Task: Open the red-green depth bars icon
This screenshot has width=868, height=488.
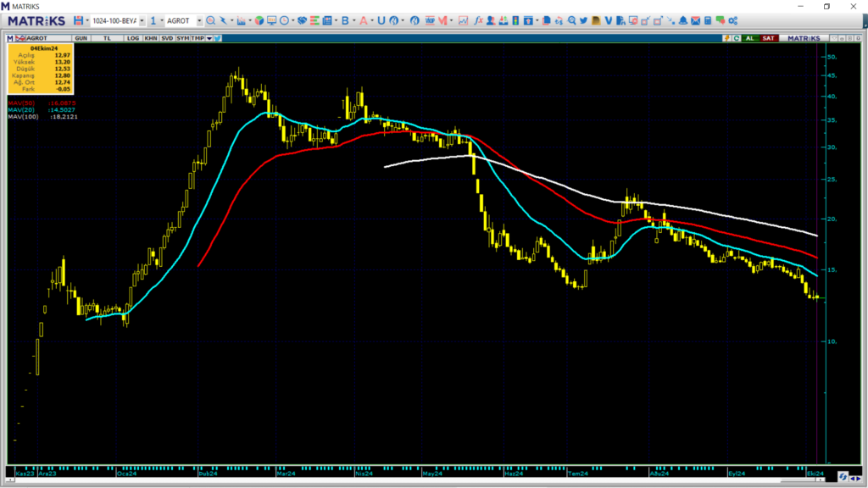Action: click(314, 20)
